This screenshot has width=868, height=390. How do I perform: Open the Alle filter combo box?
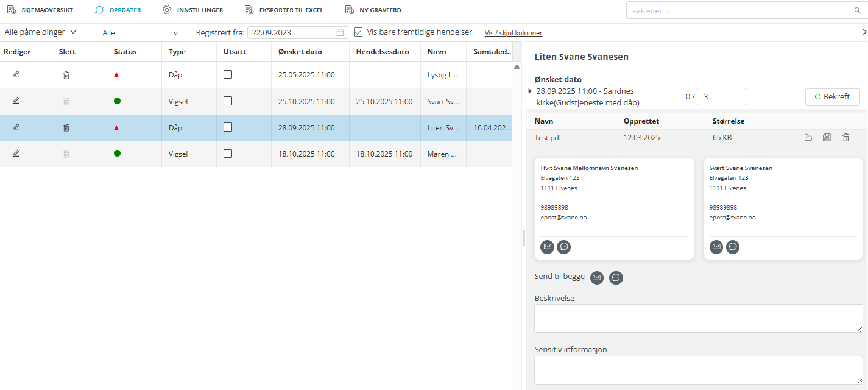point(140,33)
